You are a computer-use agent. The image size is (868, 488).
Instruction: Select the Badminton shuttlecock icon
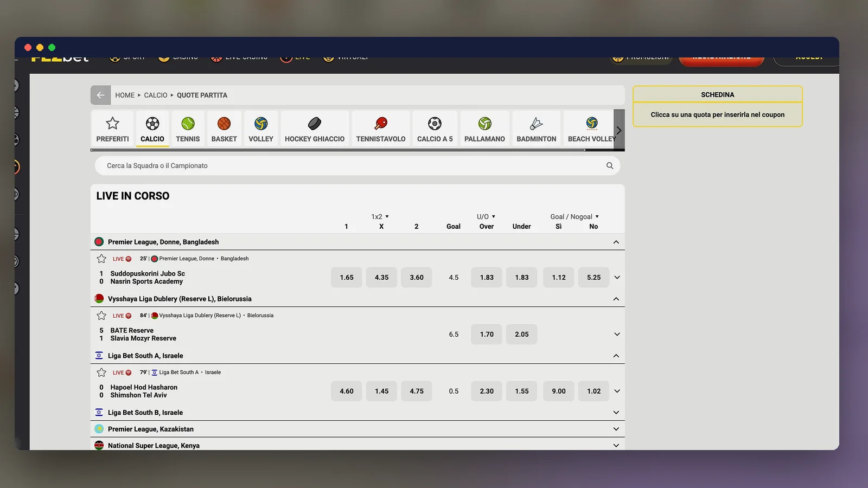(537, 124)
